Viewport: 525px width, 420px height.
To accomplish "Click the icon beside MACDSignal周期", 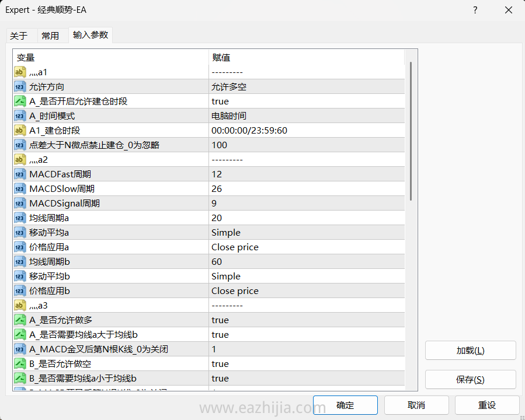I will 20,204.
